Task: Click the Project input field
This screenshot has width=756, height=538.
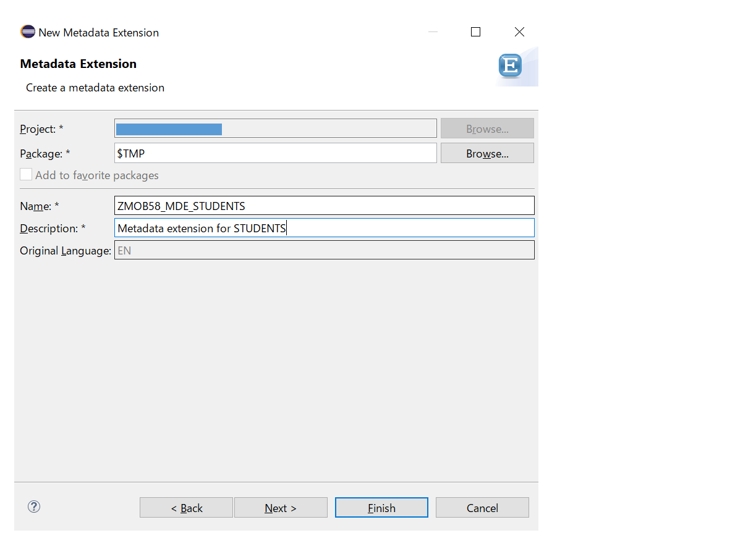Action: click(276, 128)
